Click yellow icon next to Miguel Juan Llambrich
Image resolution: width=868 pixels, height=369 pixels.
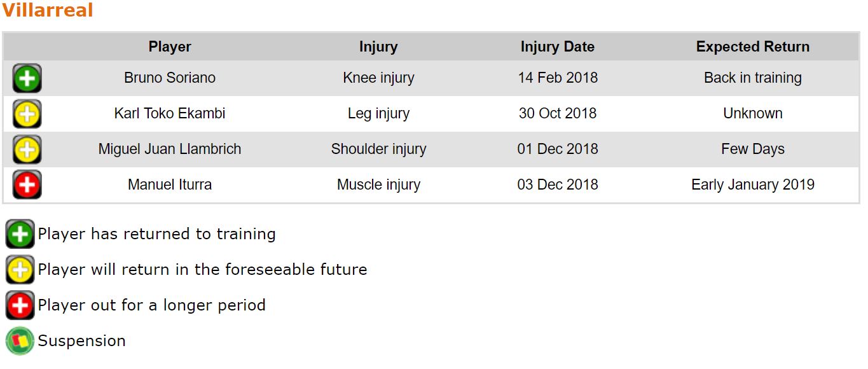click(x=27, y=150)
